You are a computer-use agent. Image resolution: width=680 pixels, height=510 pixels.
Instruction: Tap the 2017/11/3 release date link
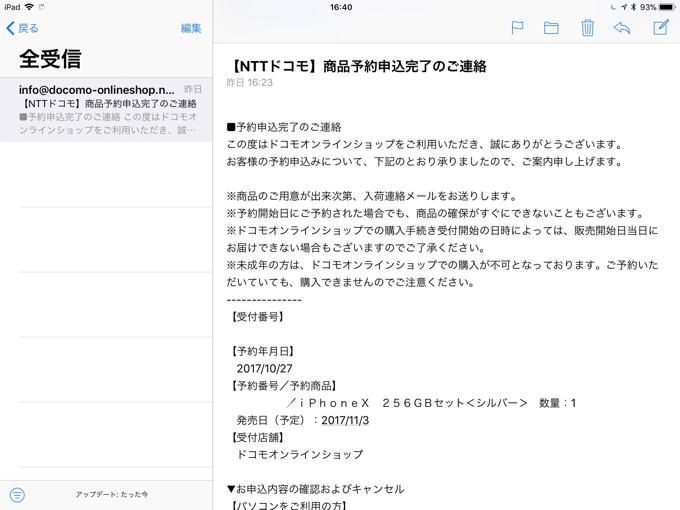pos(345,420)
